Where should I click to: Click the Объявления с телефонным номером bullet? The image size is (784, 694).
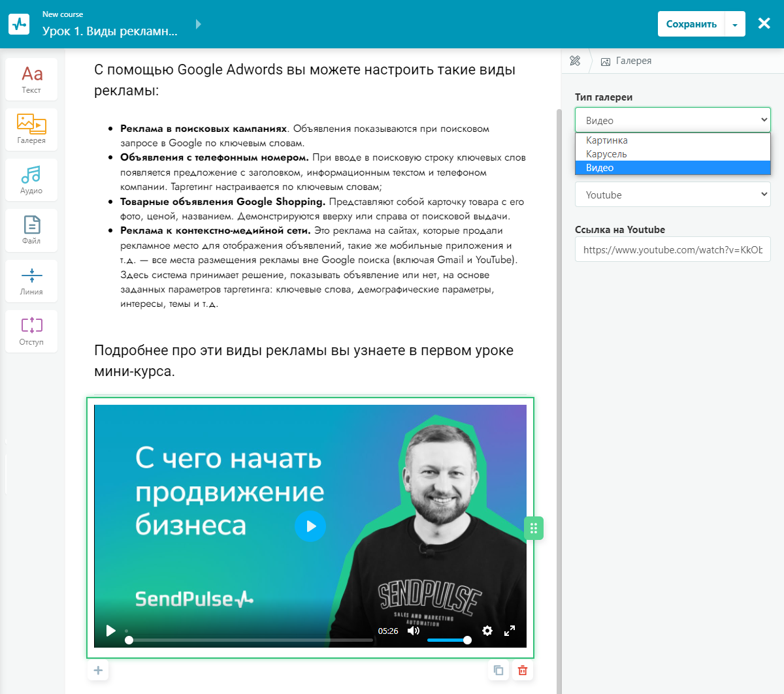tap(323, 172)
